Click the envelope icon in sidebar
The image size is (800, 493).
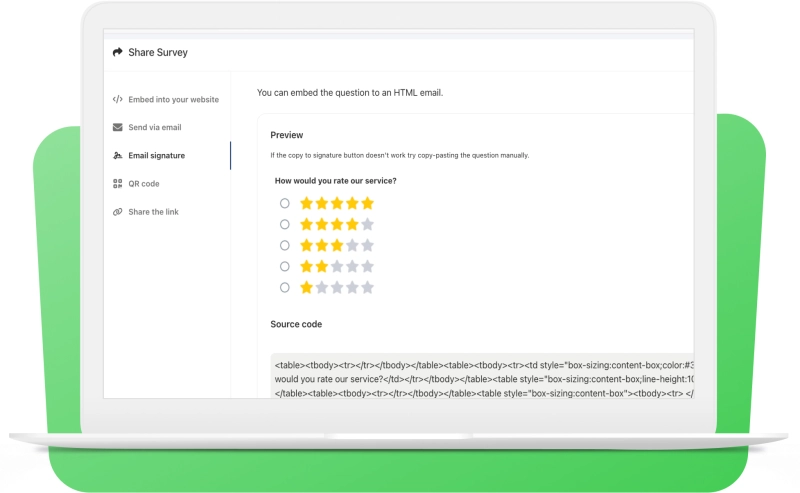(x=118, y=127)
